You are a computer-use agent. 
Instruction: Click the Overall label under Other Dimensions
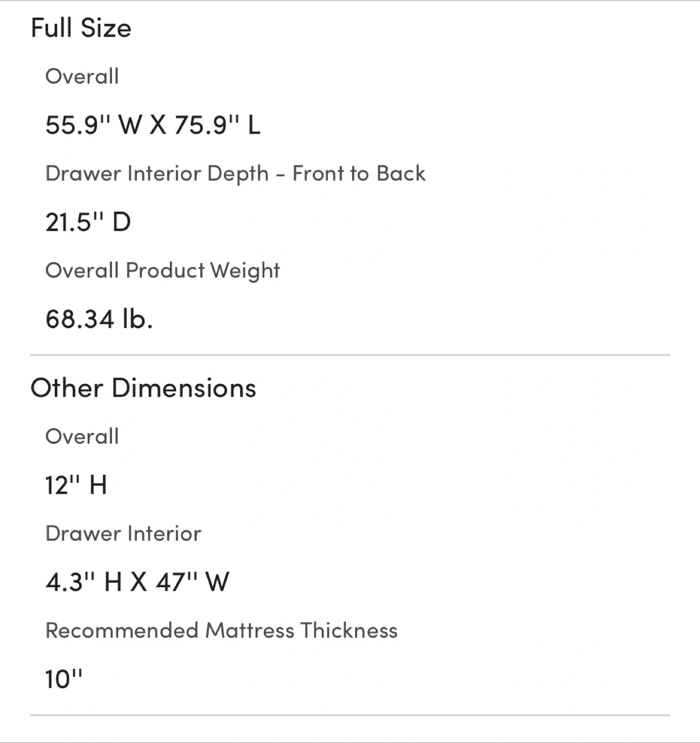82,437
